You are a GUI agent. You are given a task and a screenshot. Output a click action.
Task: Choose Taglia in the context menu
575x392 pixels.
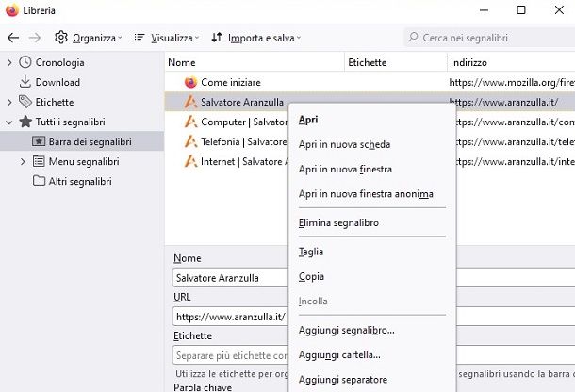pyautogui.click(x=372, y=252)
